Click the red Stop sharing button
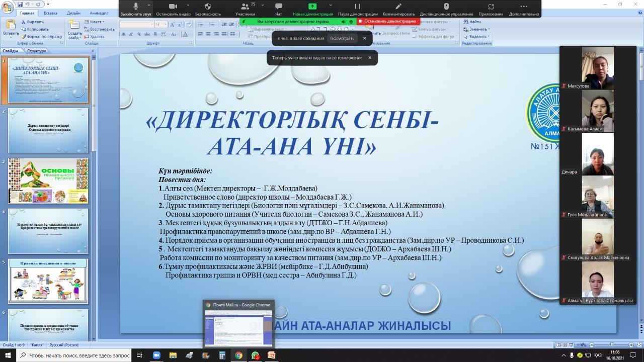 387,22
